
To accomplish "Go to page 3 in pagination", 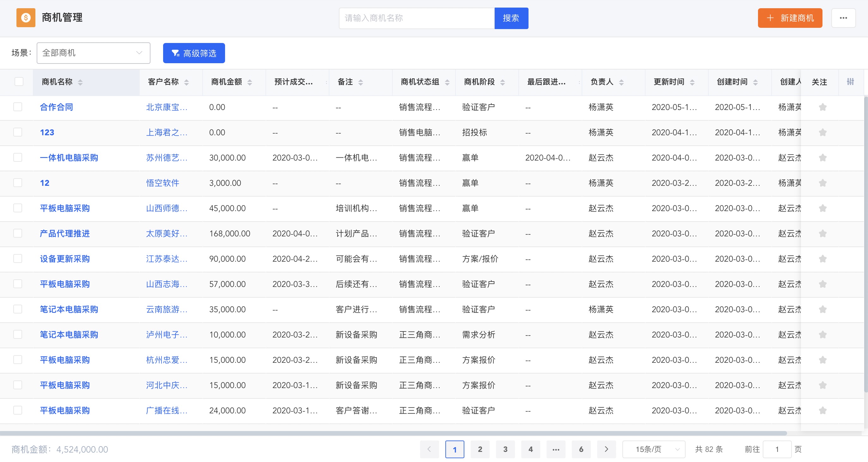I will pyautogui.click(x=505, y=449).
